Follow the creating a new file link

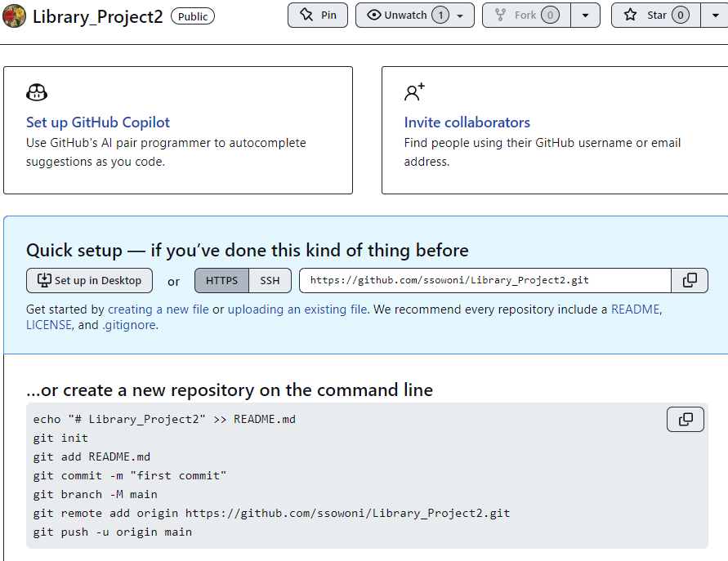(x=159, y=309)
